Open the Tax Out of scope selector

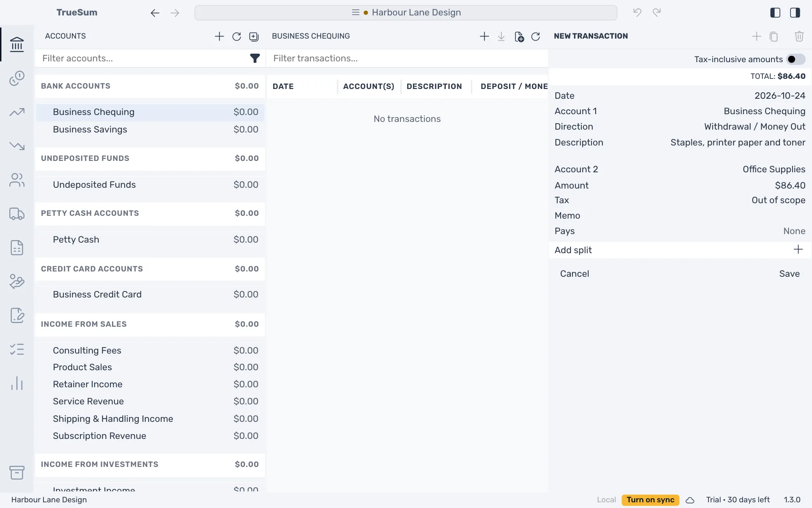click(x=680, y=200)
